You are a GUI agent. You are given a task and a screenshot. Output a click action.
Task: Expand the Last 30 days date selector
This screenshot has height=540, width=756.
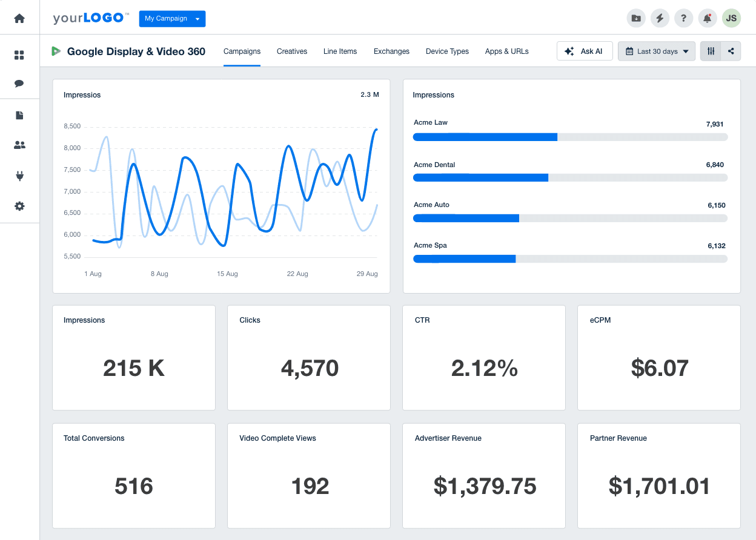(657, 51)
